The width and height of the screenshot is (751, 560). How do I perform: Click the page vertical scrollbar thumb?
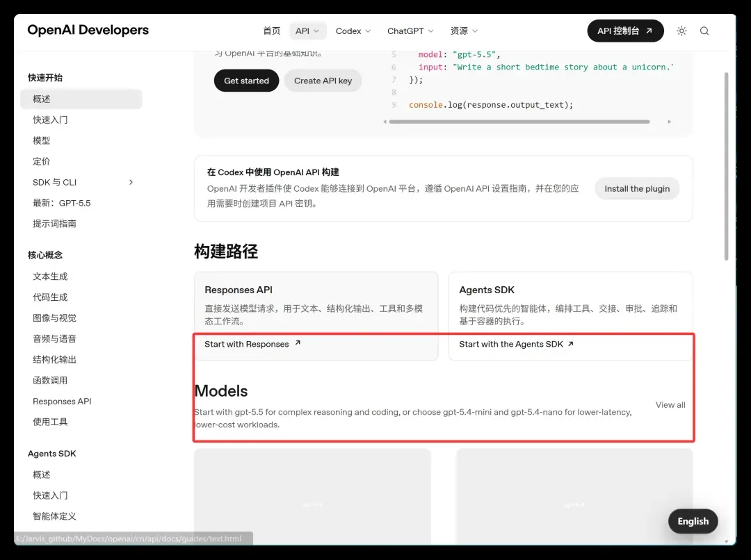pos(726,166)
